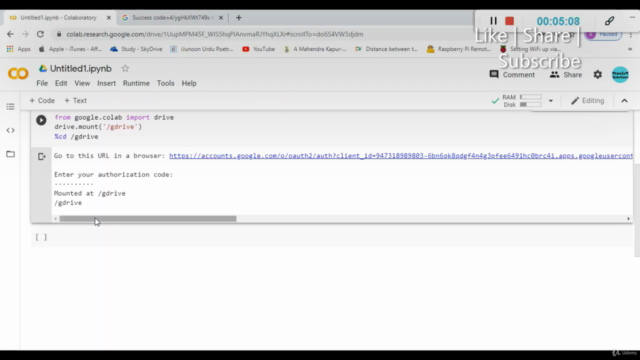The width and height of the screenshot is (640, 360).
Task: Open the Setting WiFi up via bookmark
Action: pyautogui.click(x=530, y=49)
